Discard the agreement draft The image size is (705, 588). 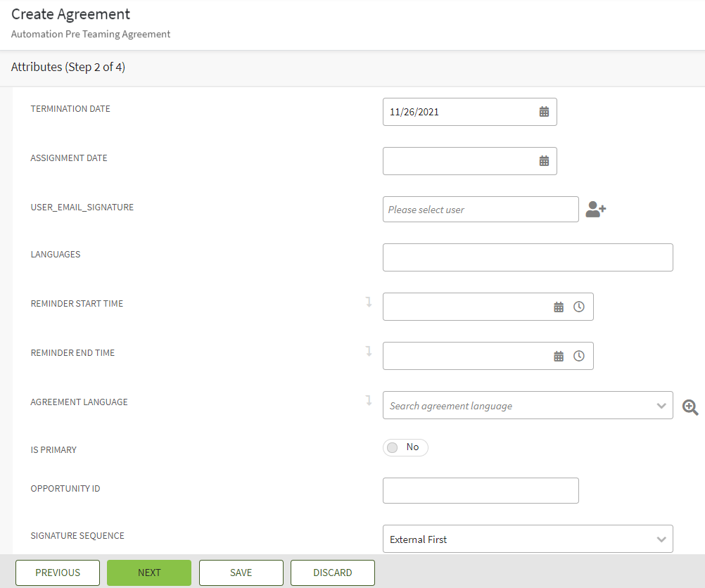[332, 573]
